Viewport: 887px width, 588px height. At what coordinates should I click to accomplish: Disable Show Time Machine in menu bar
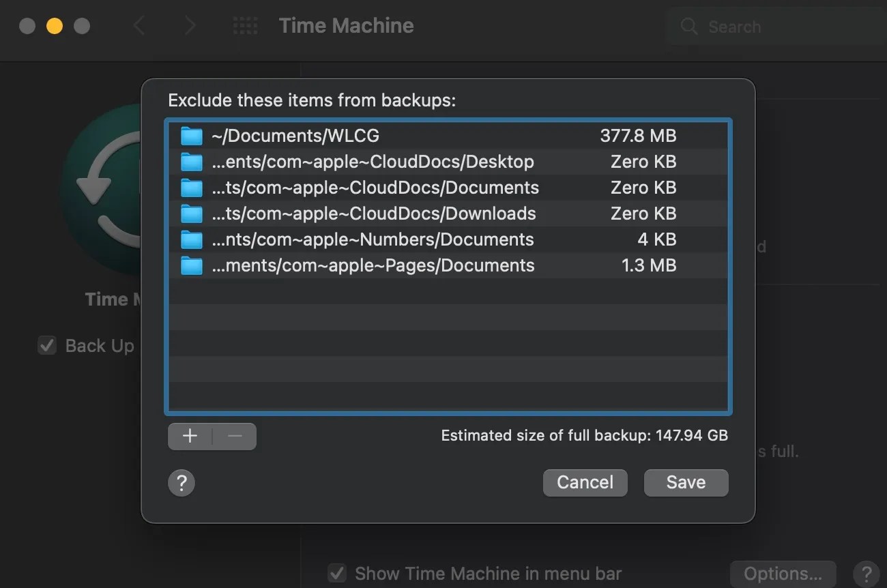click(336, 574)
